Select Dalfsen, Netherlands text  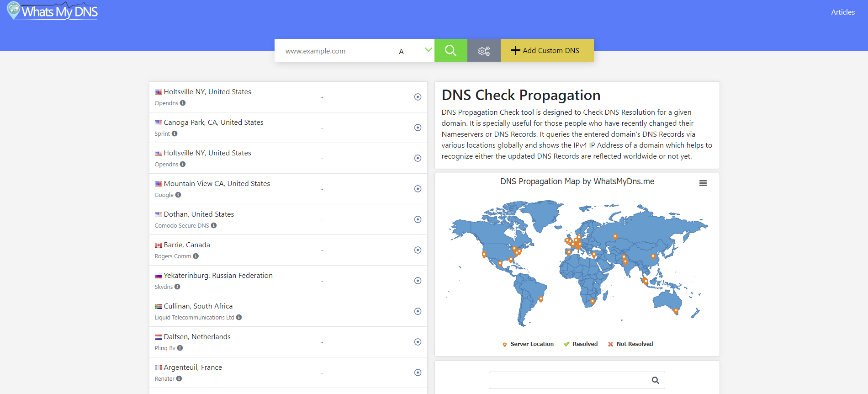click(x=197, y=336)
